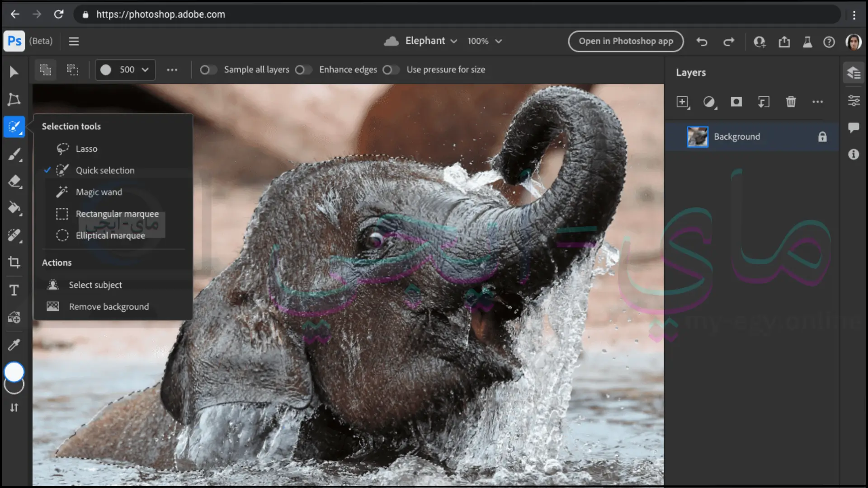Select the Lasso tool
The height and width of the screenshot is (488, 868).
pos(86,148)
